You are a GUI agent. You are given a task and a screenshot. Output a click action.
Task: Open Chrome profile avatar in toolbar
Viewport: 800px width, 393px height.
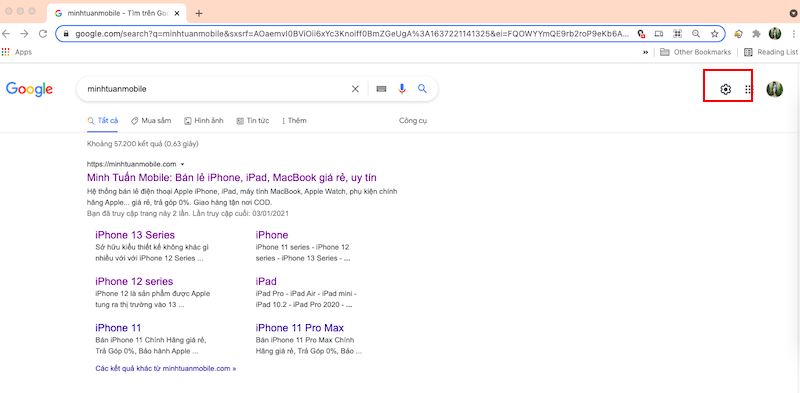[775, 34]
